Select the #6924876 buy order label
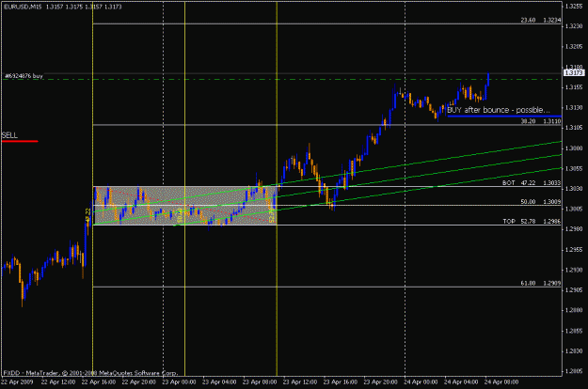This screenshot has height=389, width=588. click(24, 76)
